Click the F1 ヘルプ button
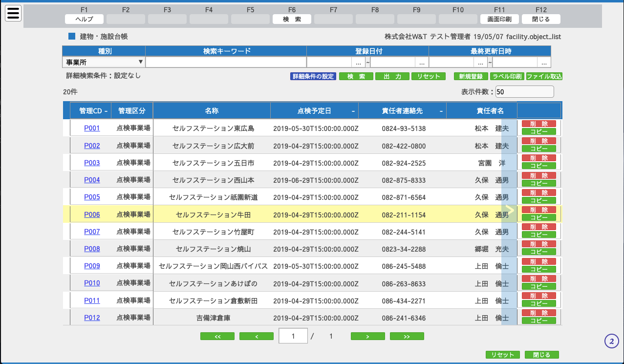The width and height of the screenshot is (624, 364). (85, 19)
